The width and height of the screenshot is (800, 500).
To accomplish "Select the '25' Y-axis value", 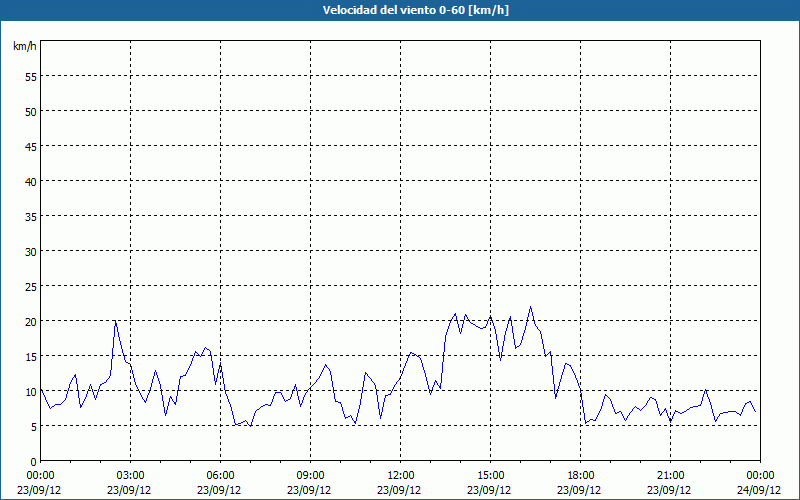I will coord(31,287).
